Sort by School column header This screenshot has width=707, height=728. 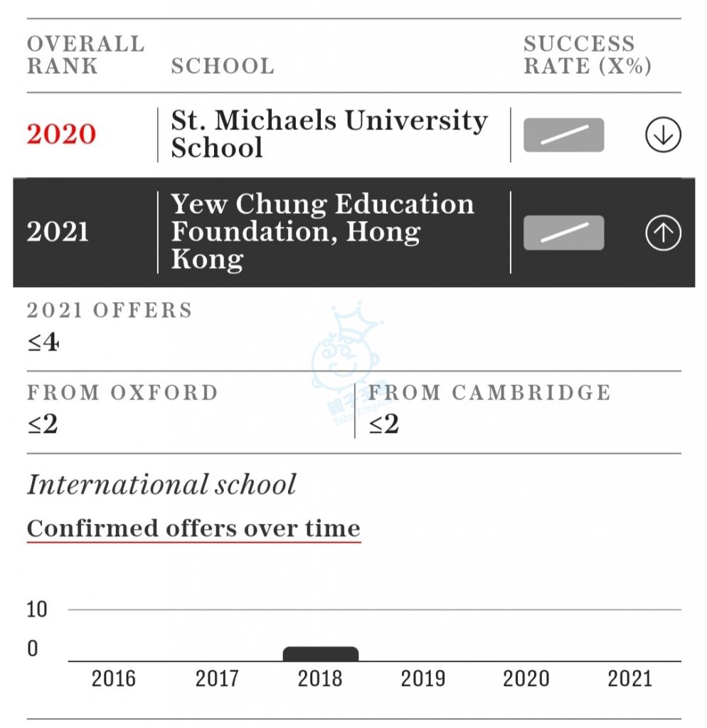[x=223, y=66]
